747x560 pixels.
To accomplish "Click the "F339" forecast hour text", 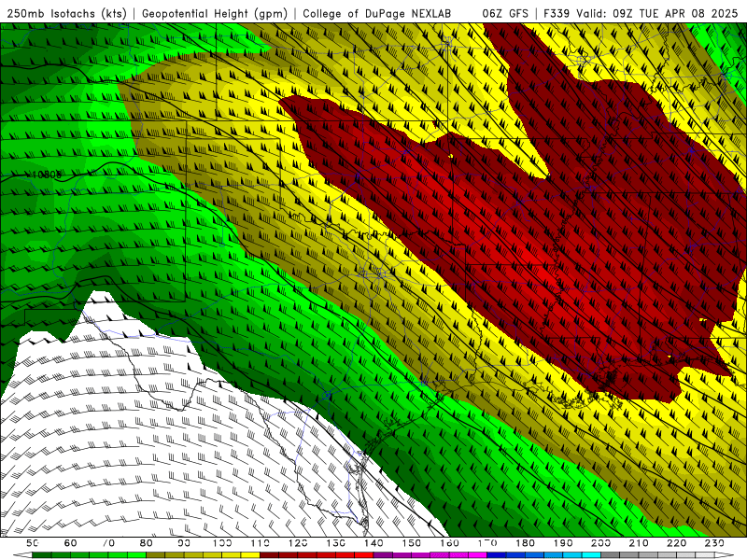I will pyautogui.click(x=557, y=14).
